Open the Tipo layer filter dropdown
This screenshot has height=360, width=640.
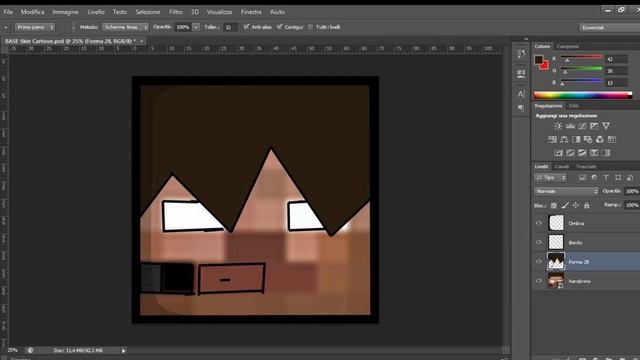pyautogui.click(x=551, y=178)
